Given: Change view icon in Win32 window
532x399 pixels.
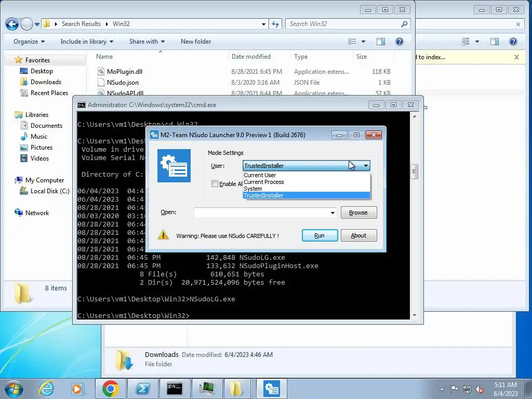Looking at the screenshot, I should (352, 42).
